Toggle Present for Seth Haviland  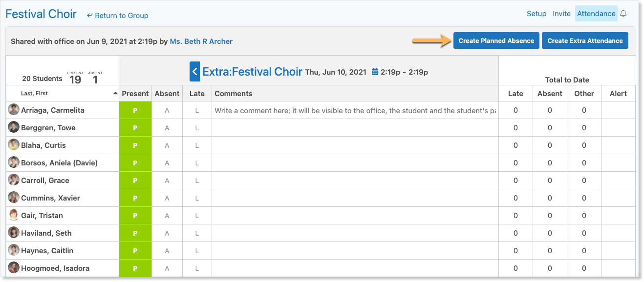pos(135,233)
